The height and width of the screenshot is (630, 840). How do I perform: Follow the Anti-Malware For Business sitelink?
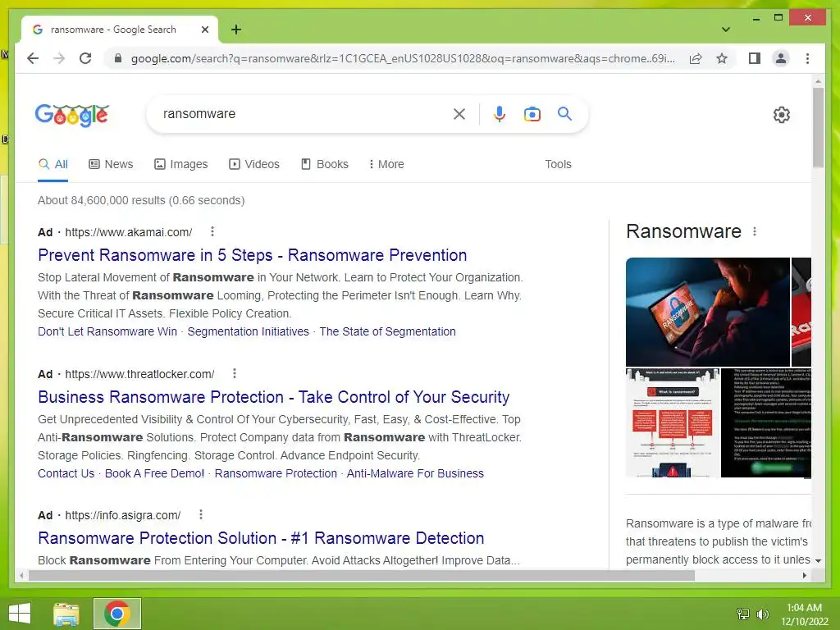pos(415,473)
